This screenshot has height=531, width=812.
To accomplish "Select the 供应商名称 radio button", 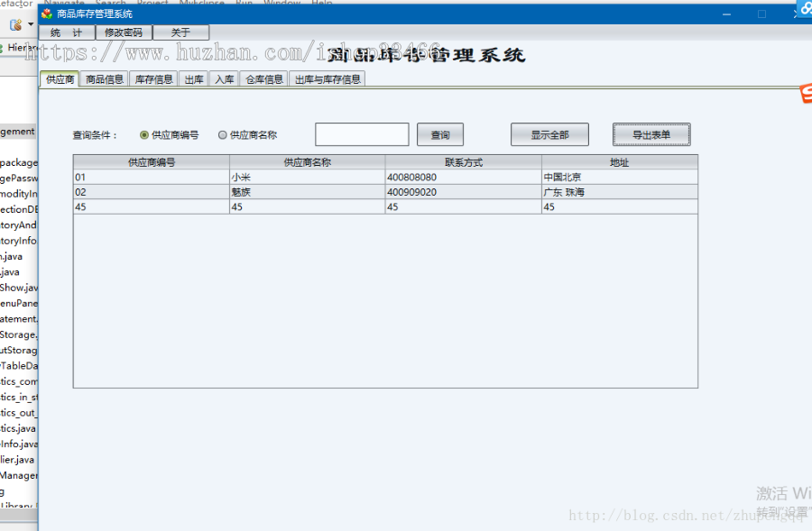I will (222, 134).
